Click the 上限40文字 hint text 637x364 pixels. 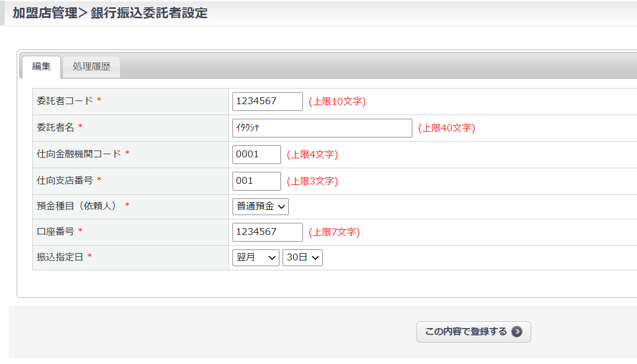[x=447, y=128]
